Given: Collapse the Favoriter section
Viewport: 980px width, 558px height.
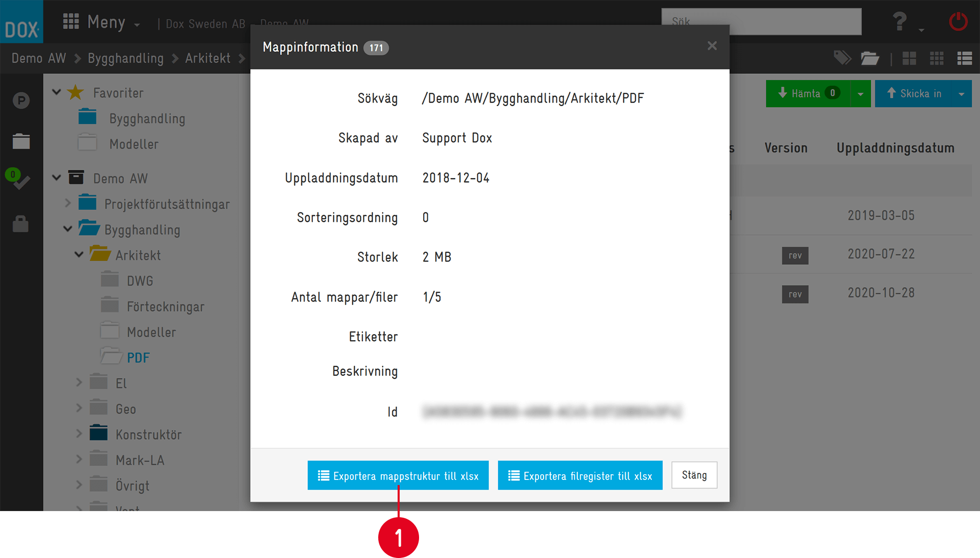Looking at the screenshot, I should click(57, 92).
